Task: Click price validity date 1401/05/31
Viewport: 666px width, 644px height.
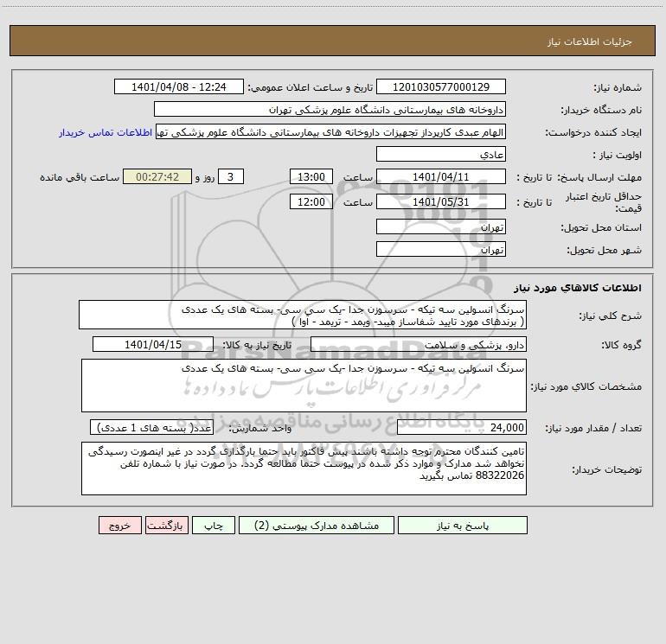Action: point(441,201)
